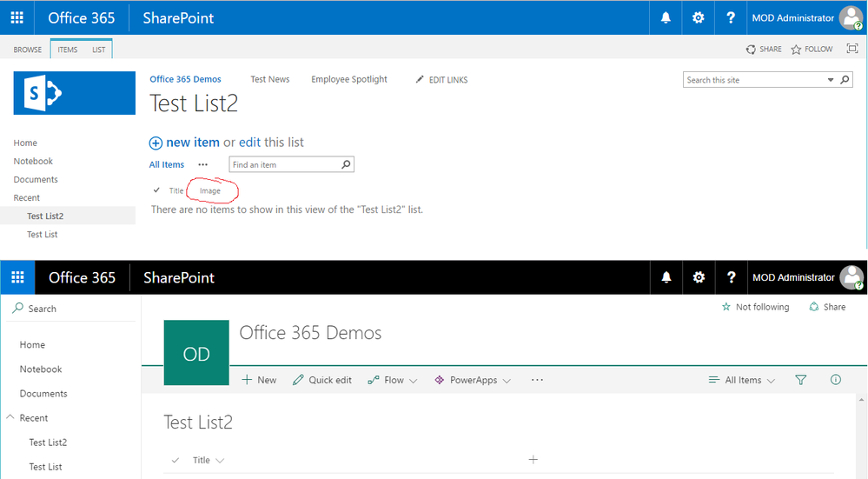Click the plus icon beside new item
The height and width of the screenshot is (479, 868).
point(156,143)
